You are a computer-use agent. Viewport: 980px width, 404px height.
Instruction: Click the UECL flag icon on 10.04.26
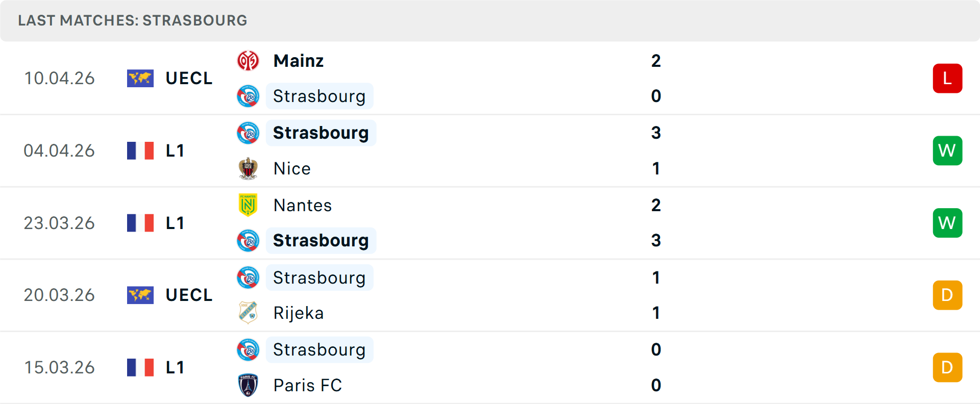pos(140,79)
